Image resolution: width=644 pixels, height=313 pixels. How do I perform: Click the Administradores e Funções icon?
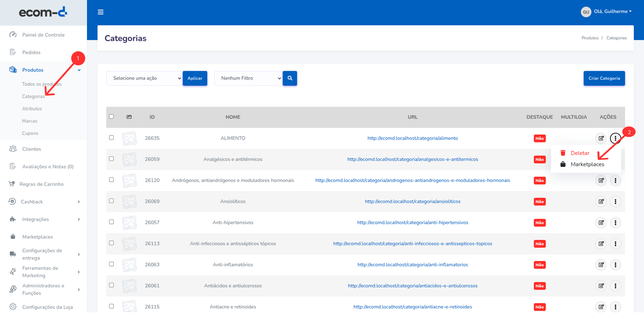13,289
